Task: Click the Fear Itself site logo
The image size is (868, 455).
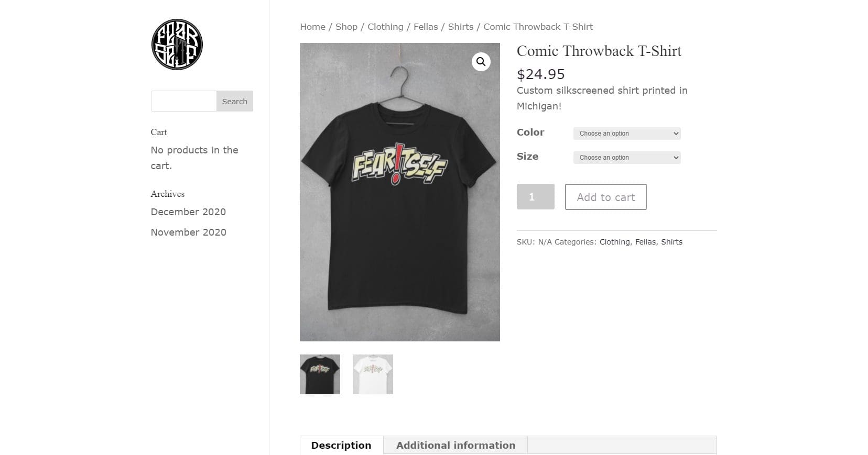Action: (x=177, y=45)
